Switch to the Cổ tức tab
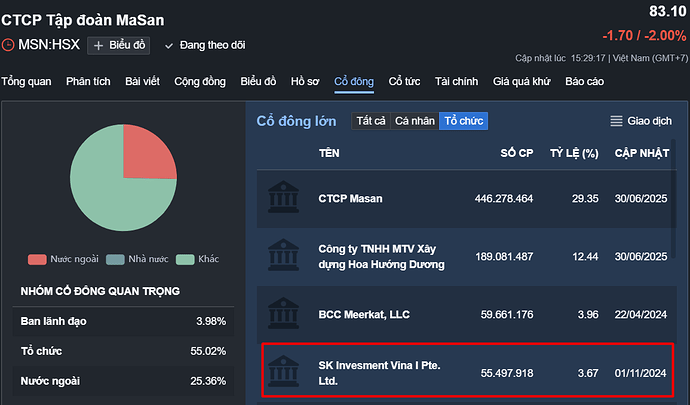 [x=405, y=81]
